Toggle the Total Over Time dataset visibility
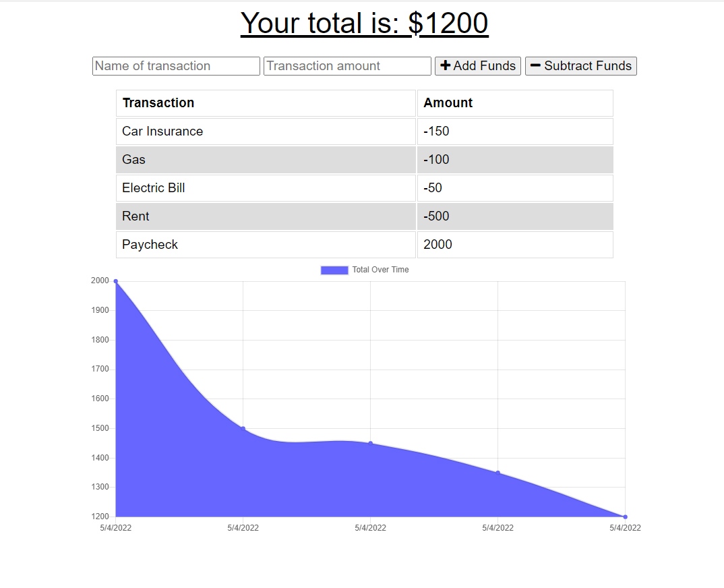 click(x=380, y=270)
